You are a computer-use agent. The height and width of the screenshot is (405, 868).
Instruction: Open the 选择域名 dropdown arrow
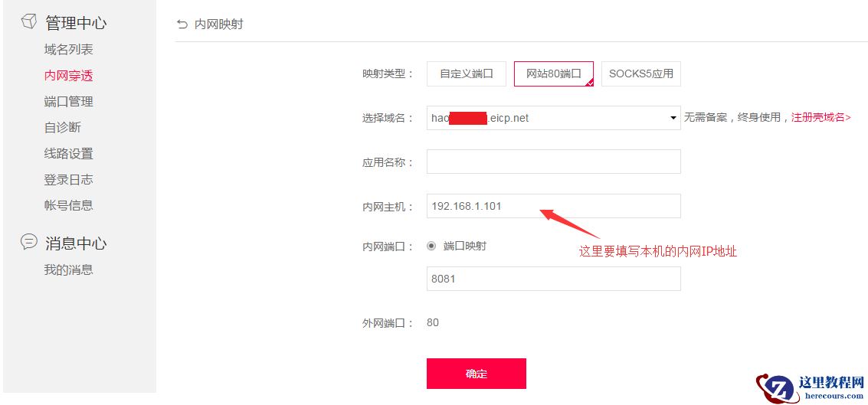(x=673, y=118)
